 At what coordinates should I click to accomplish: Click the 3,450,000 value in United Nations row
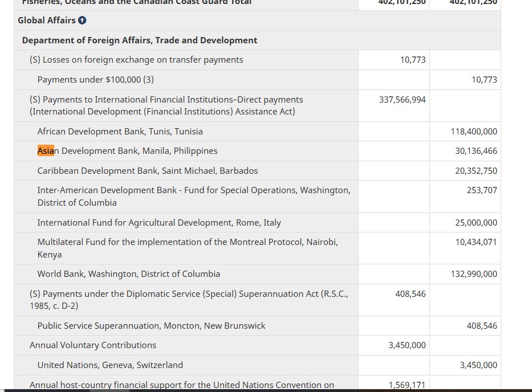[478, 365]
